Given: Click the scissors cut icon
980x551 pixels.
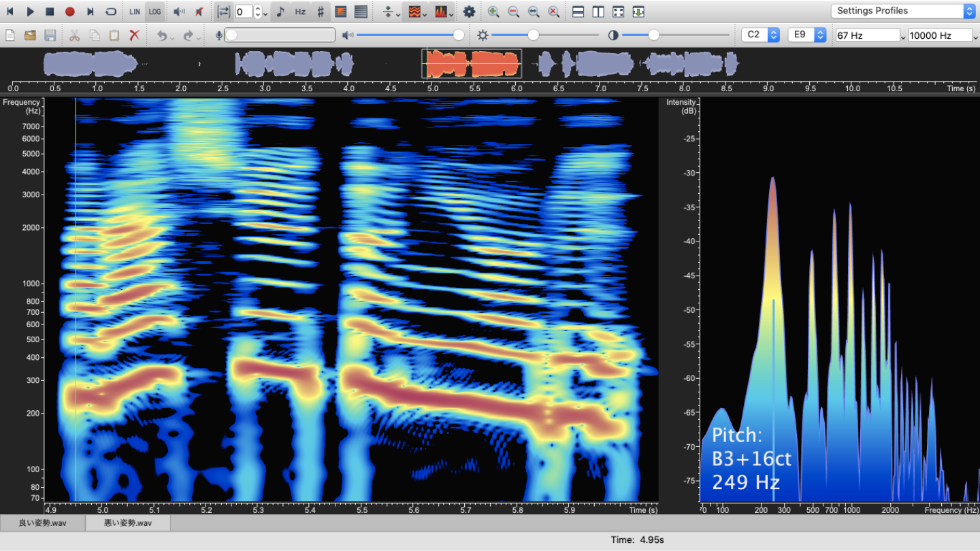Looking at the screenshot, I should point(74,35).
